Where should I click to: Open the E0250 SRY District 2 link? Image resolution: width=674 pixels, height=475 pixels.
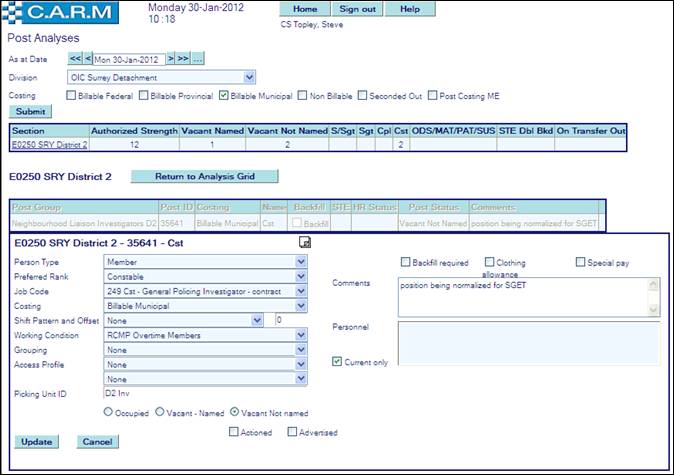coord(49,144)
